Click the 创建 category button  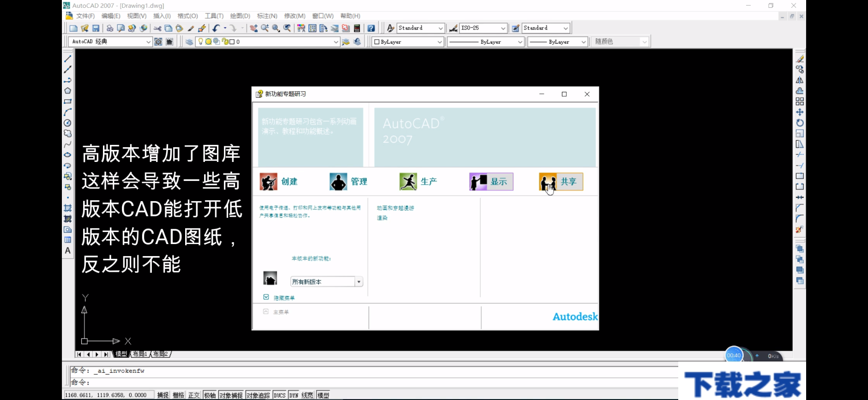click(279, 182)
